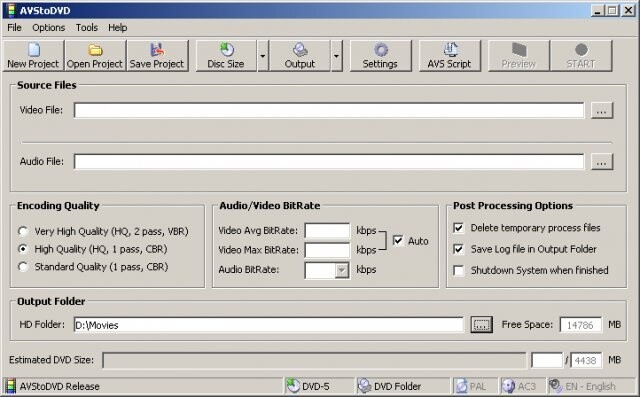Close the AVStoDVD window
The image size is (640, 397).
(x=628, y=11)
